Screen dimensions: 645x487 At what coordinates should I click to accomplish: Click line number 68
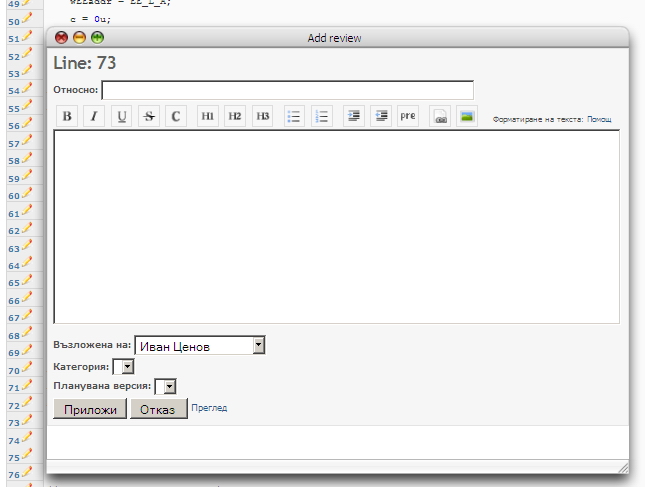coord(14,336)
